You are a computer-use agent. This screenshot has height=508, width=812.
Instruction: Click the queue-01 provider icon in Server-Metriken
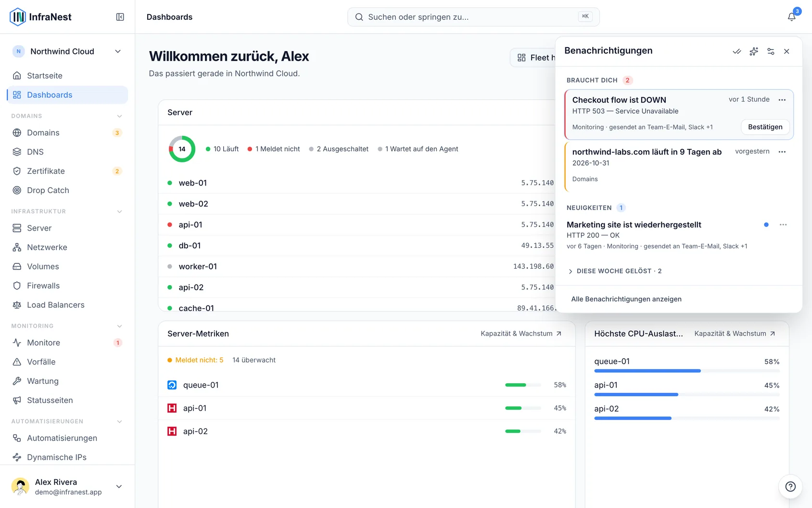click(172, 385)
